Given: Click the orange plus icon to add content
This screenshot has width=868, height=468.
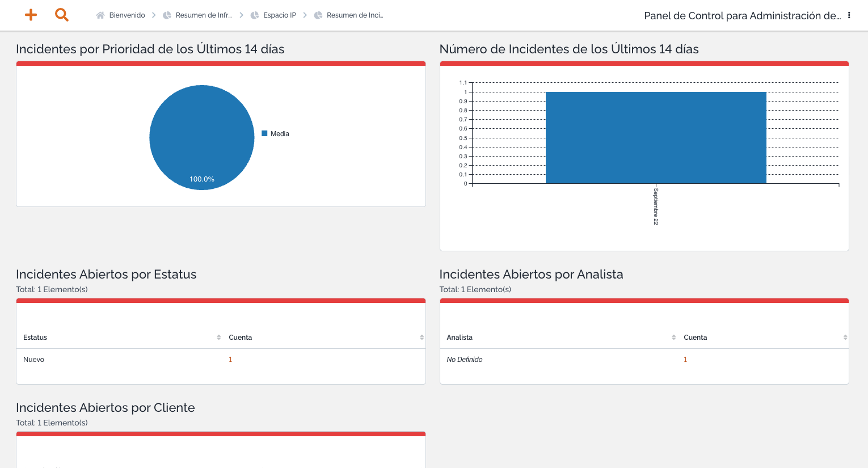Looking at the screenshot, I should pyautogui.click(x=31, y=15).
